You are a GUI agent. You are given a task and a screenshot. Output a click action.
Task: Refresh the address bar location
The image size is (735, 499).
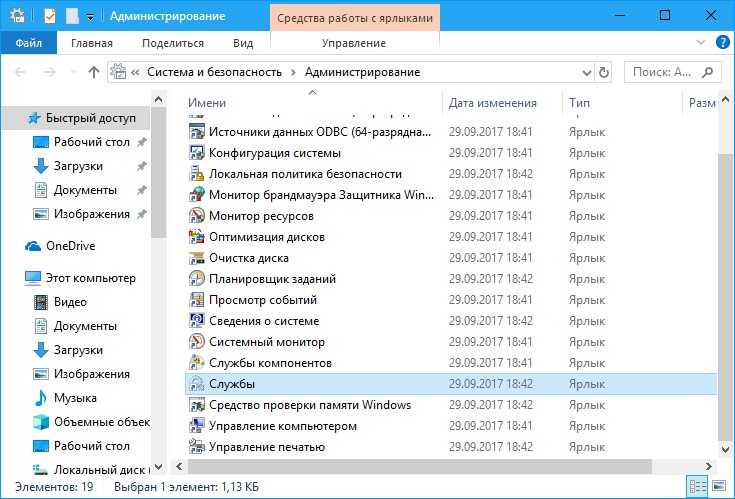point(604,72)
